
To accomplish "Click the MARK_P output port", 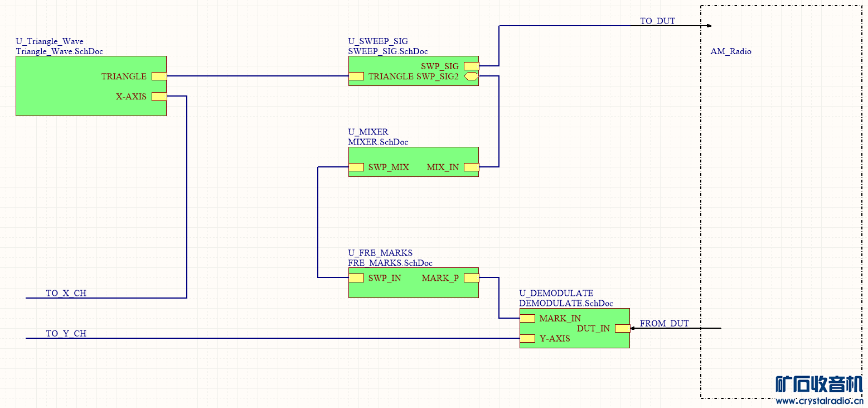I will 471,278.
